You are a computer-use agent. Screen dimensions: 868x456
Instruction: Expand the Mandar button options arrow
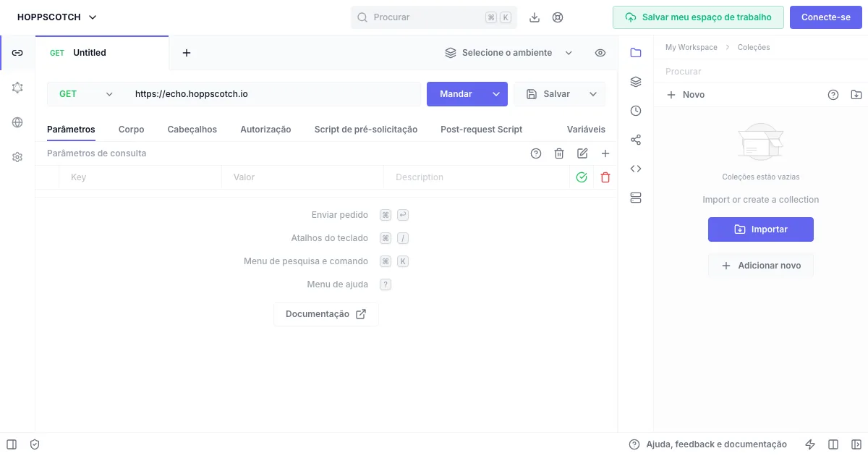coord(496,94)
